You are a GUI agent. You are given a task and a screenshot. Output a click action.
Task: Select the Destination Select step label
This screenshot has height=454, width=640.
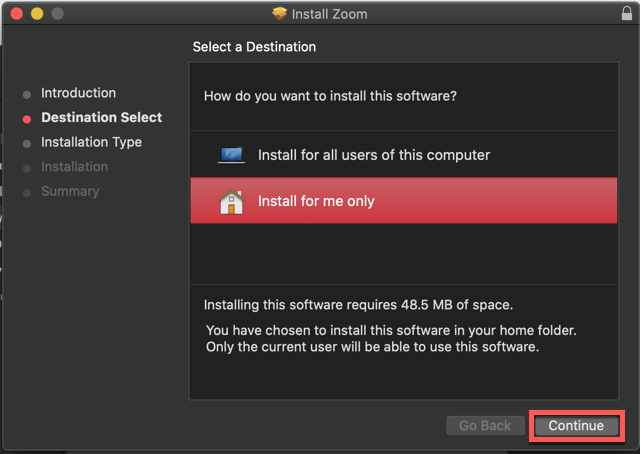[x=102, y=117]
